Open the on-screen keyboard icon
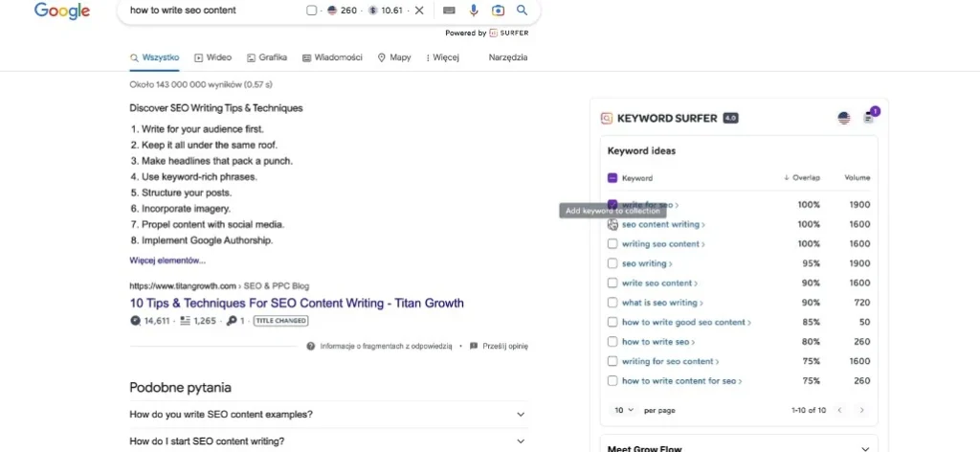Image resolution: width=980 pixels, height=452 pixels. click(x=449, y=11)
